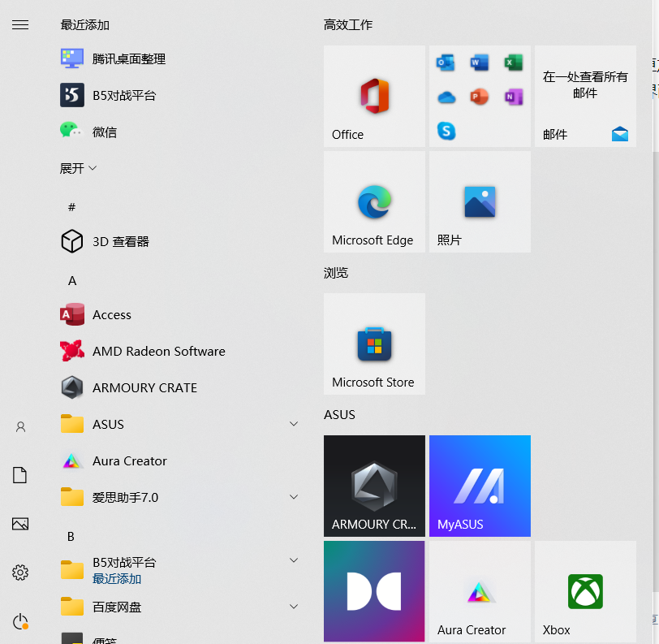Viewport: 659px width, 644px height.
Task: Open the hamburger menu at top left
Action: (x=20, y=25)
